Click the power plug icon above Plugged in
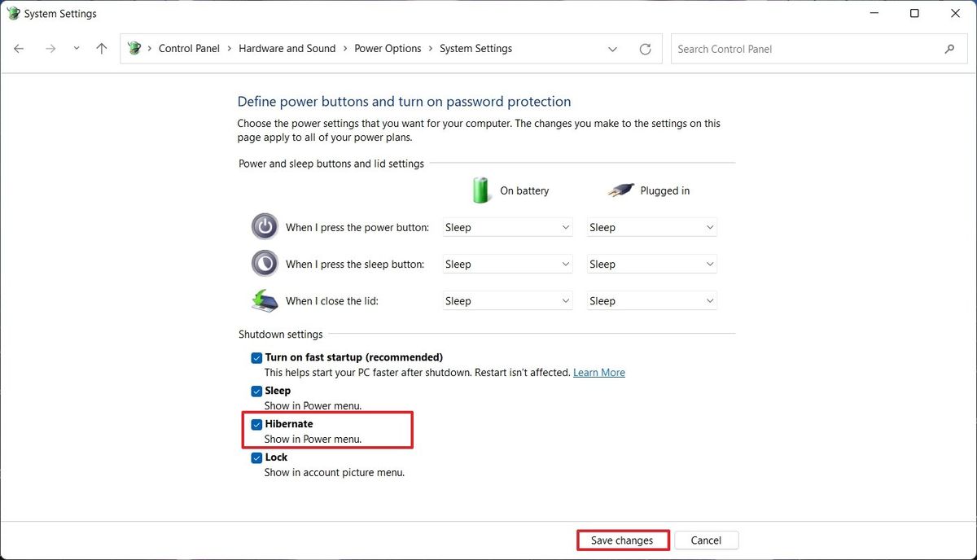This screenshot has width=977, height=560. tap(620, 190)
